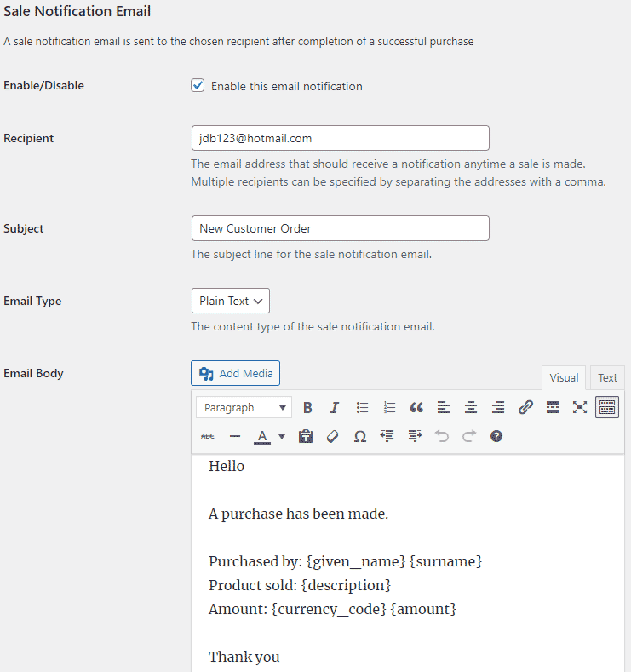Apply blockquote formatting
The height and width of the screenshot is (672, 631).
pos(416,407)
